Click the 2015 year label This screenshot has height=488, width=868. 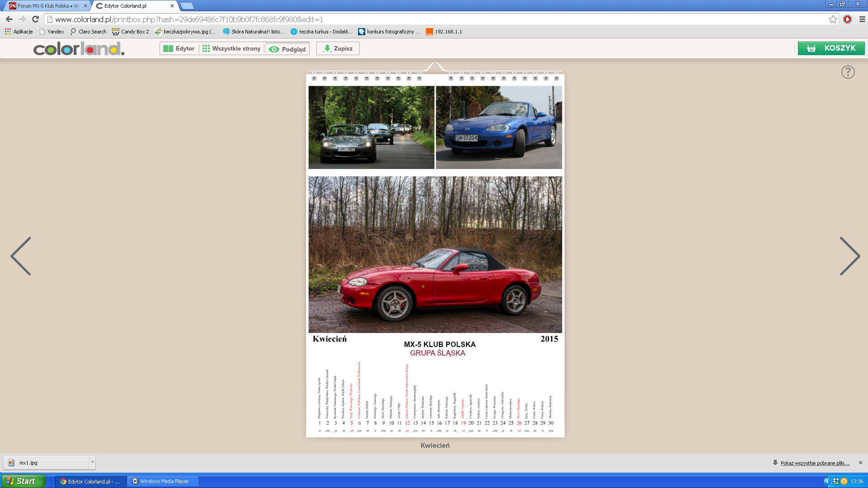point(549,339)
